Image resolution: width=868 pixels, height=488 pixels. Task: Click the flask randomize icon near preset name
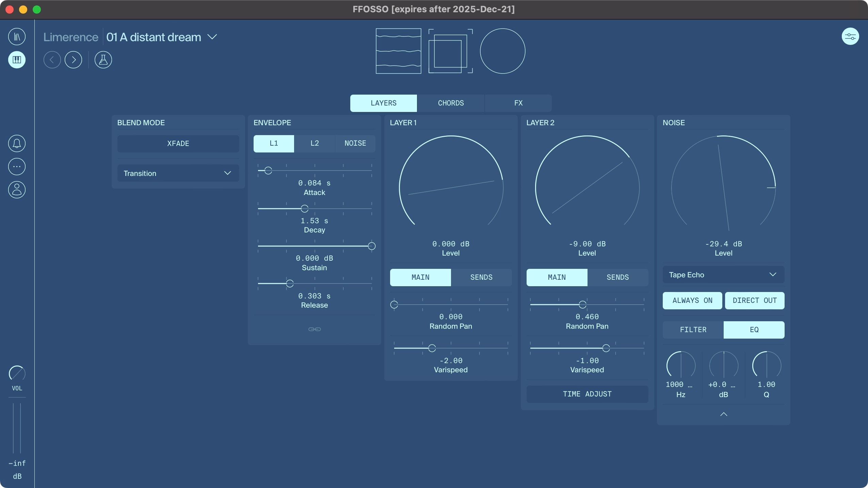(x=103, y=60)
